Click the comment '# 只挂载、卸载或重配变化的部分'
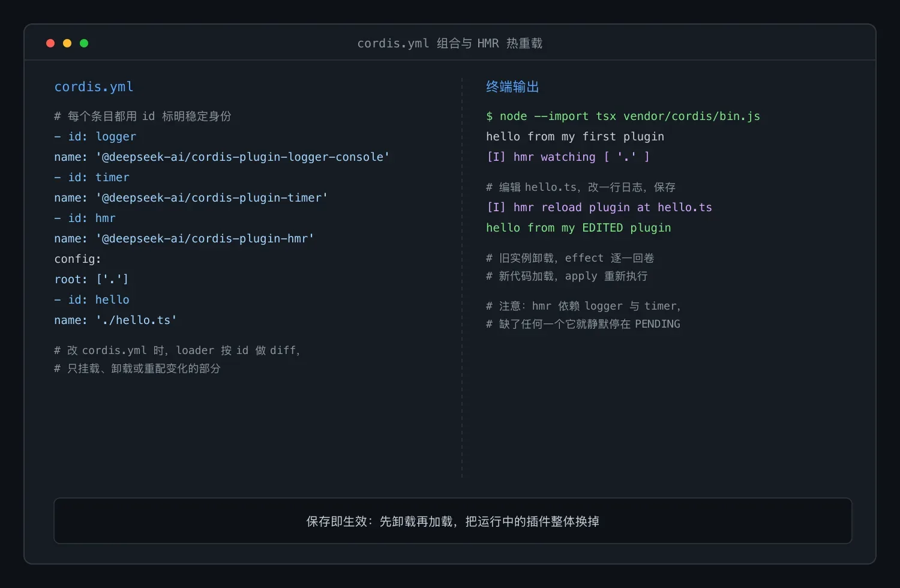900x588 pixels. coord(137,368)
